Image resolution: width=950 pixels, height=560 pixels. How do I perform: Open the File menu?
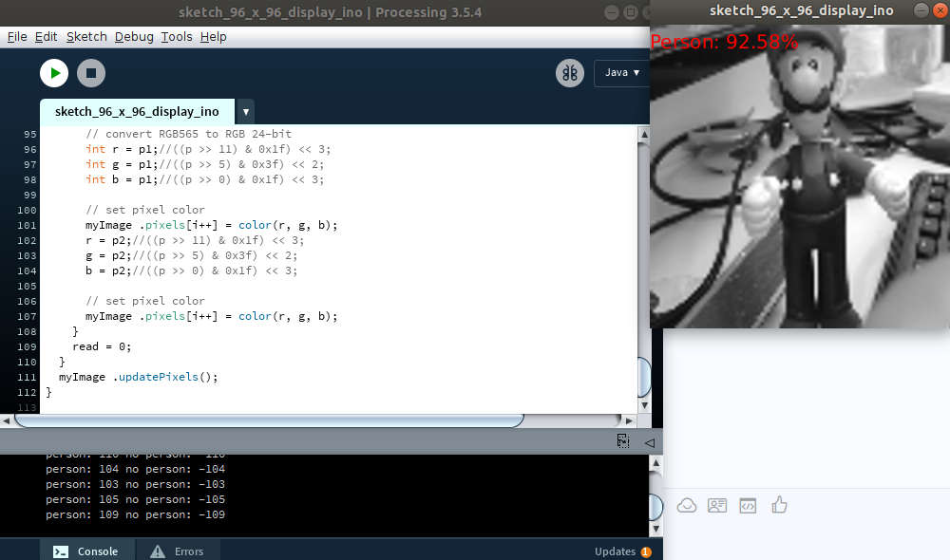[17, 37]
